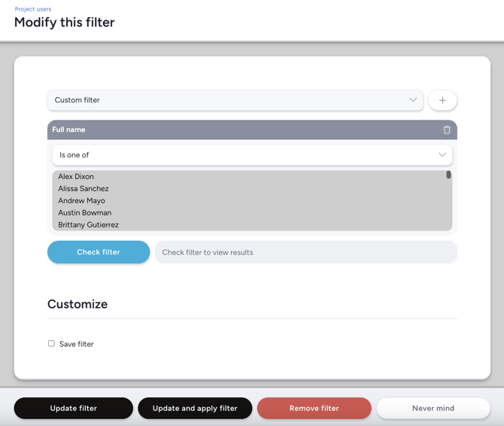The height and width of the screenshot is (426, 504).
Task: Click Update and apply filter
Action: [195, 408]
